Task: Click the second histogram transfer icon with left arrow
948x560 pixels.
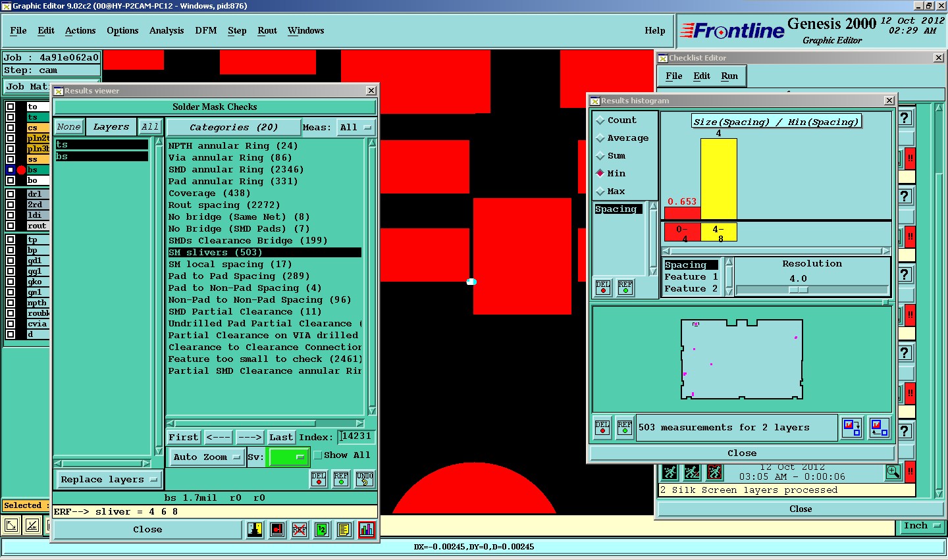Action: tap(879, 428)
